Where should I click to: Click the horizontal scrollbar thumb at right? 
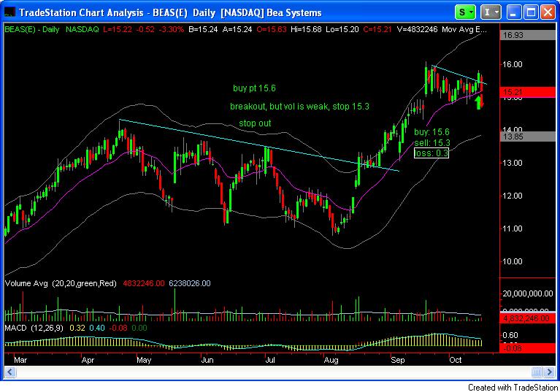(x=537, y=372)
